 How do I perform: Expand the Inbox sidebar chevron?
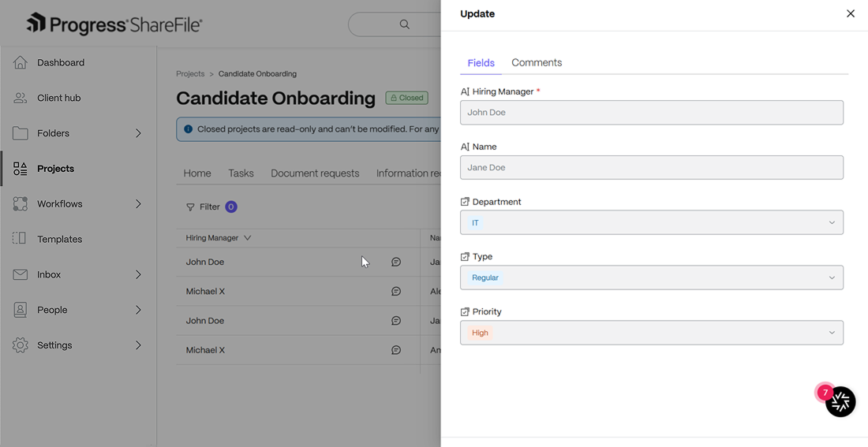[x=138, y=274]
